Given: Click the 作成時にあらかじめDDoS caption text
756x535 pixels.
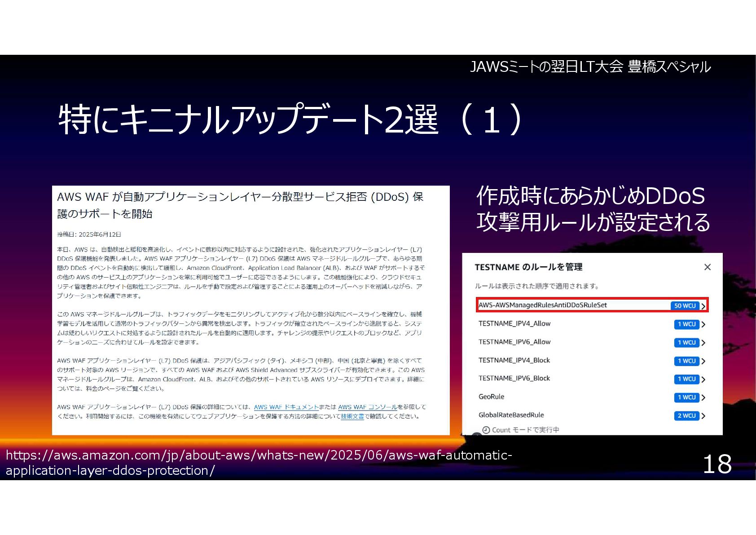Looking at the screenshot, I should click(593, 209).
